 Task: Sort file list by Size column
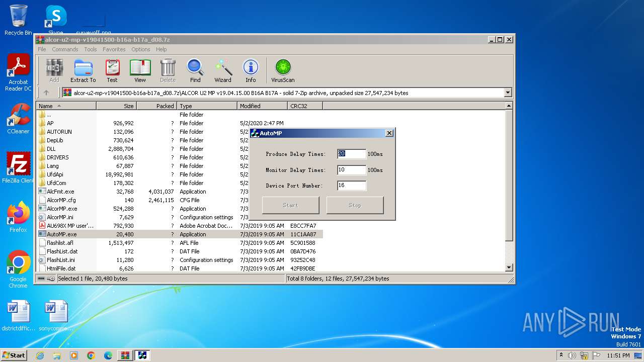pyautogui.click(x=116, y=106)
